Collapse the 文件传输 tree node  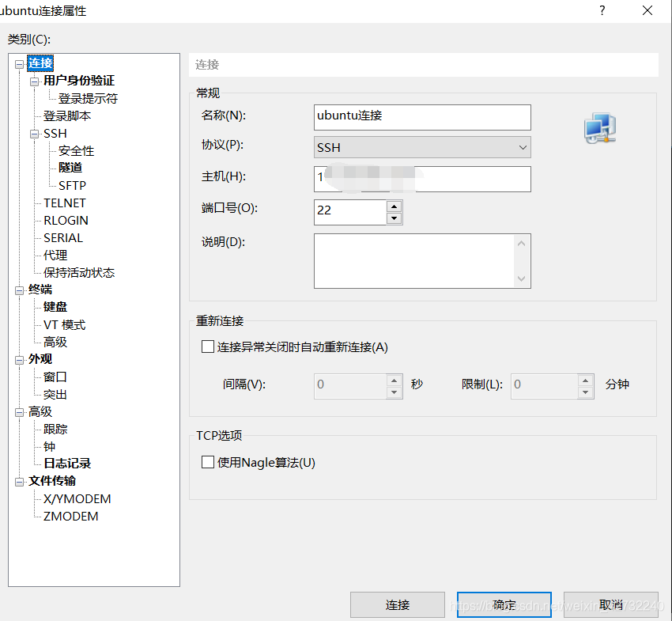point(19,482)
